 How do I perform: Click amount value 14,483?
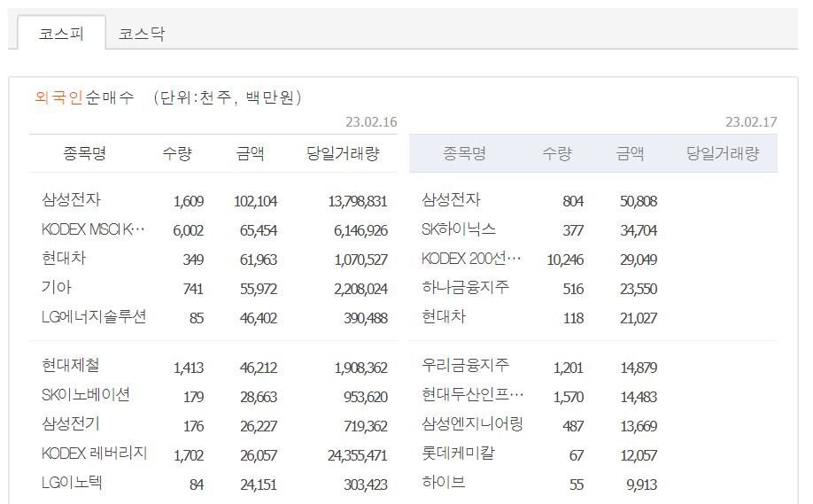[639, 397]
